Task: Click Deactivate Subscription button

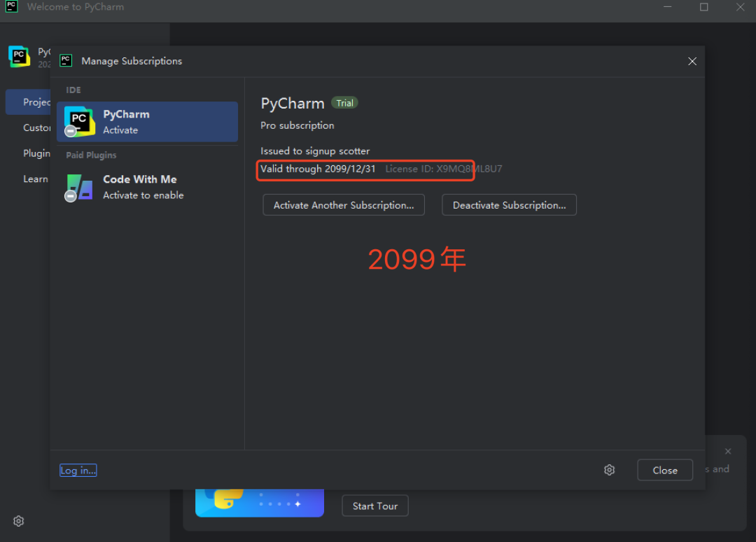Action: coord(509,205)
